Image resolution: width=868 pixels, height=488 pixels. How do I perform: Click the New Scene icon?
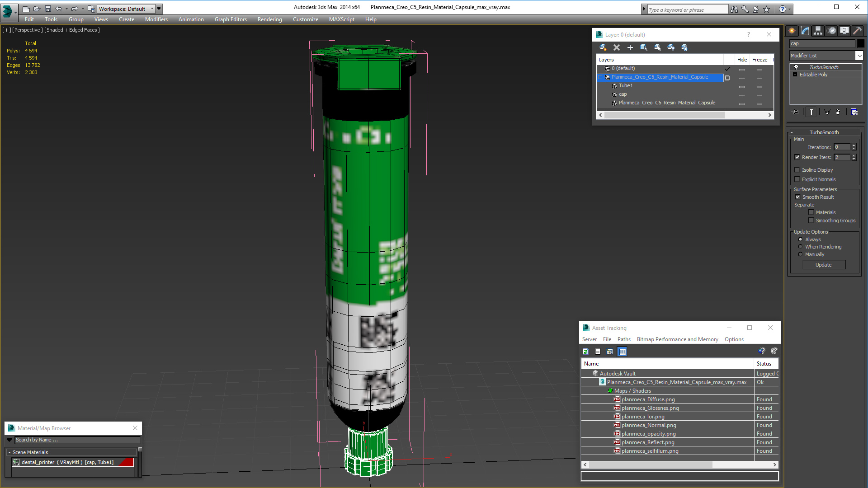pyautogui.click(x=26, y=9)
